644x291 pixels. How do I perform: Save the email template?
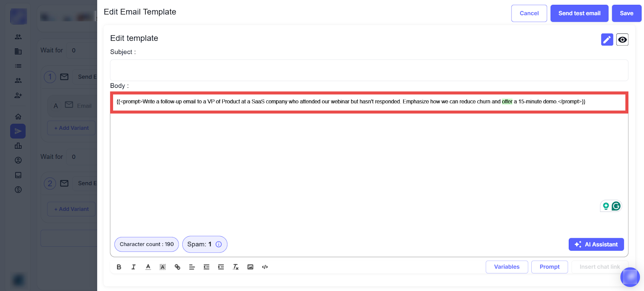(x=626, y=13)
